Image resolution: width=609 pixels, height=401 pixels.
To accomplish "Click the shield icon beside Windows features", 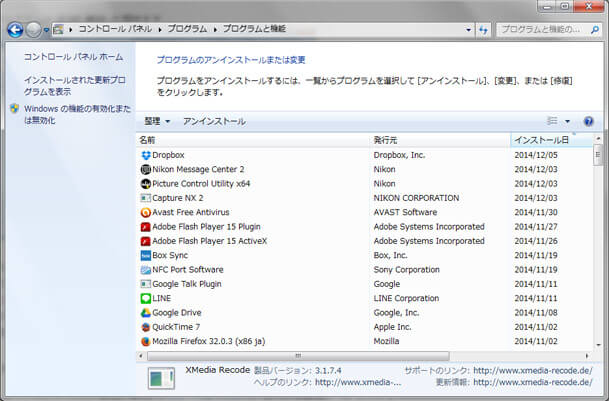I will click(15, 108).
